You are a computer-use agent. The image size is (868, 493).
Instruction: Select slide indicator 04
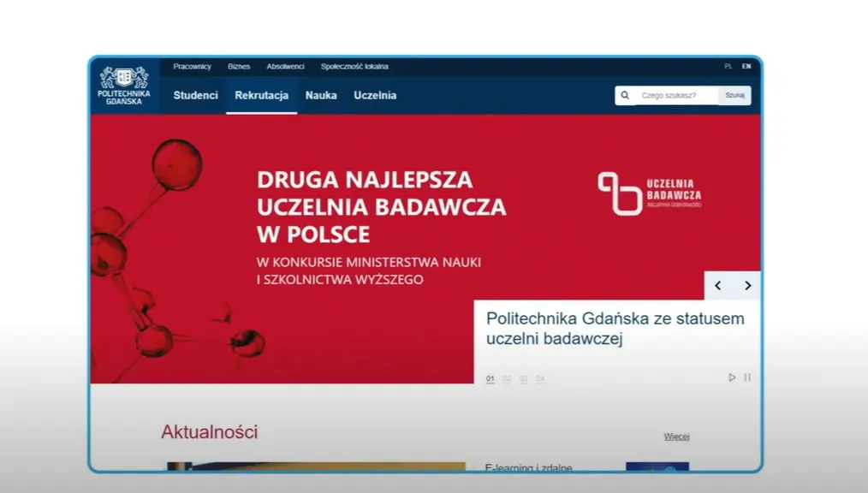[540, 379]
